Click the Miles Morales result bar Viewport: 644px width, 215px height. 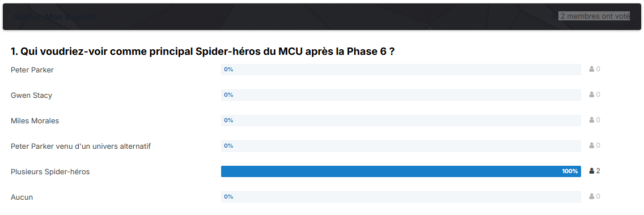click(x=401, y=121)
